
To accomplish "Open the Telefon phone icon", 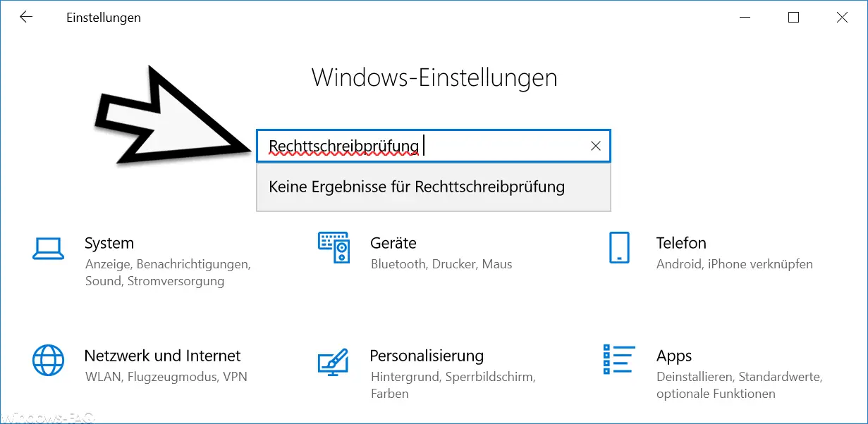I will [618, 248].
